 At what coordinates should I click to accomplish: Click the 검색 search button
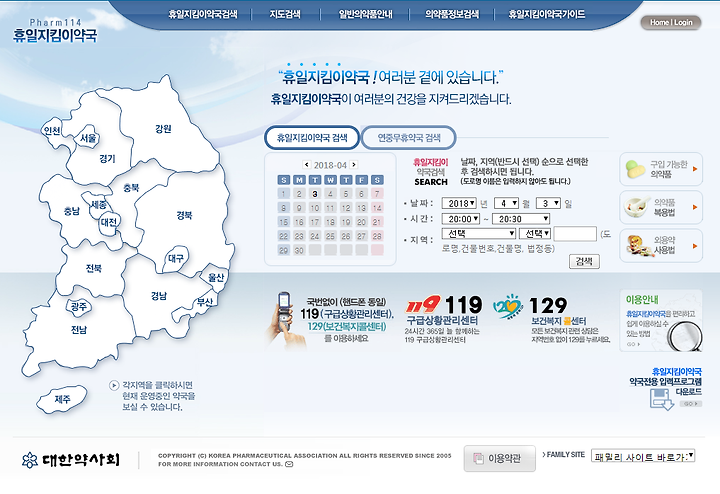point(584,261)
